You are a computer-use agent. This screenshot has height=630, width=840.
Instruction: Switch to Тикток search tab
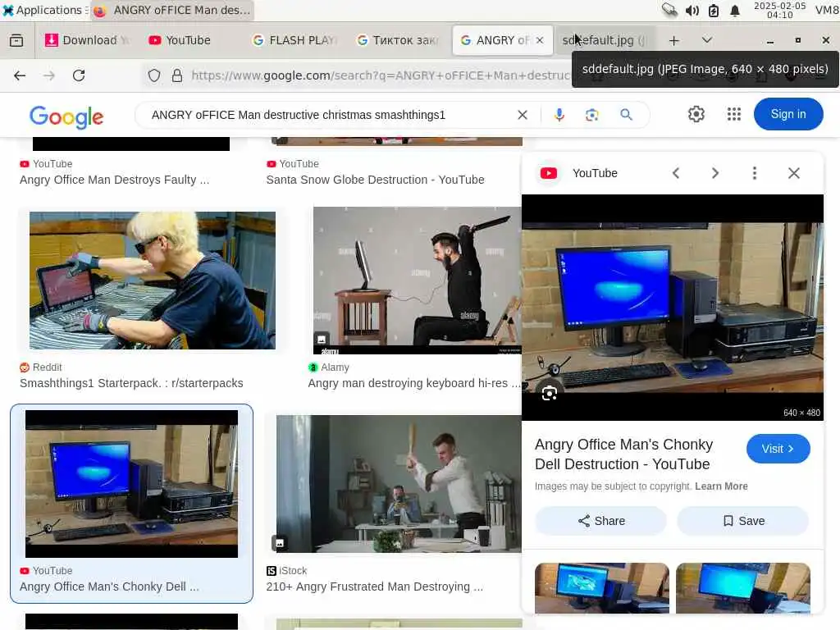pos(398,40)
